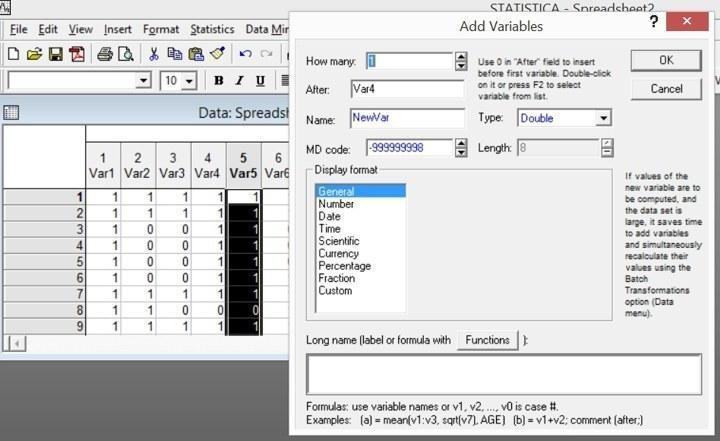Screen dimensions: 720x441
Task: Expand the font name dropdown arrow
Action: coord(143,81)
